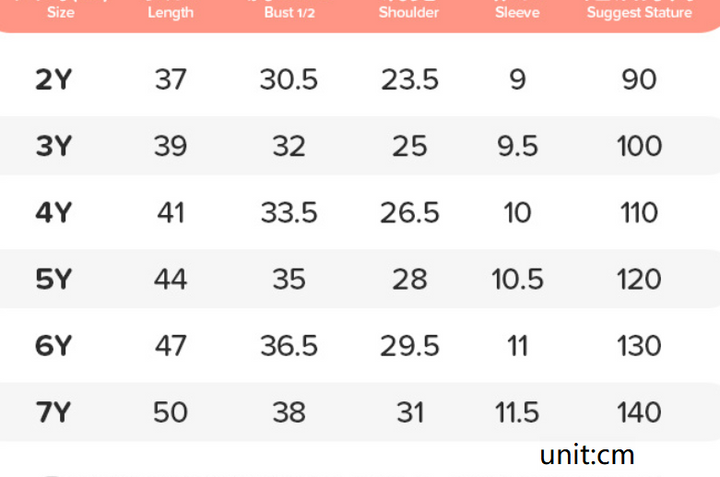Select the Bust 1/2 column header
The width and height of the screenshot is (720, 477).
[x=289, y=12]
